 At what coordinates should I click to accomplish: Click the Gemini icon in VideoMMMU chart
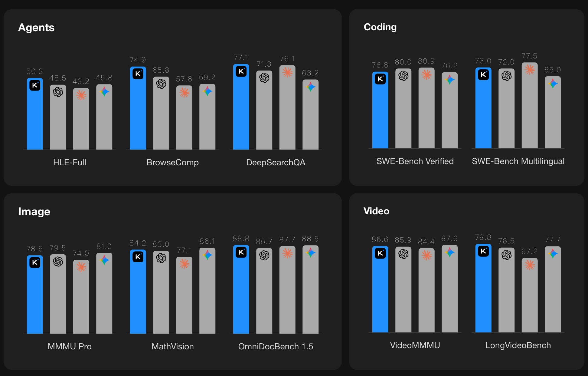tap(449, 252)
